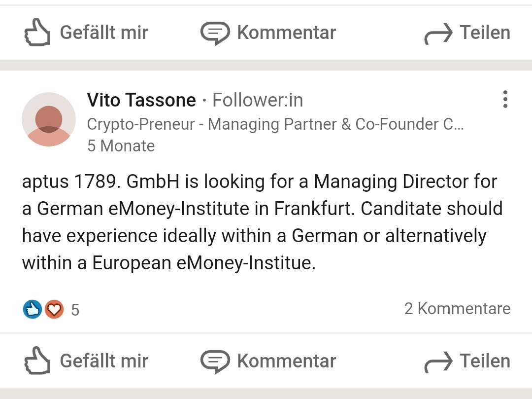Tap the share arrow icon on the previous post
This screenshot has height=399, width=532.
coord(438,34)
